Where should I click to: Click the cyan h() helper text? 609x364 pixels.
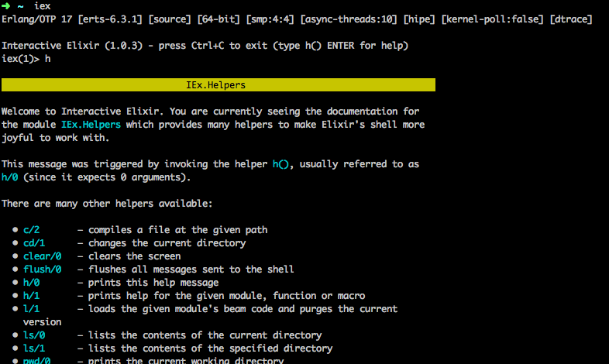(x=280, y=164)
